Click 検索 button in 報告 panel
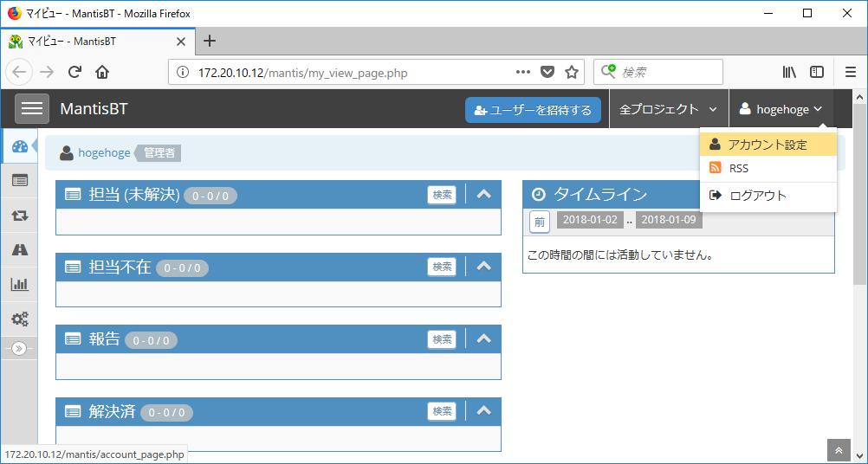The height and width of the screenshot is (464, 868). 442,339
